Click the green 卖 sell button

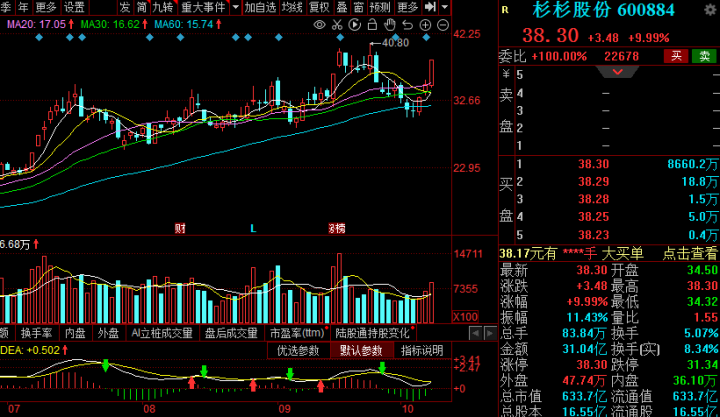703,56
